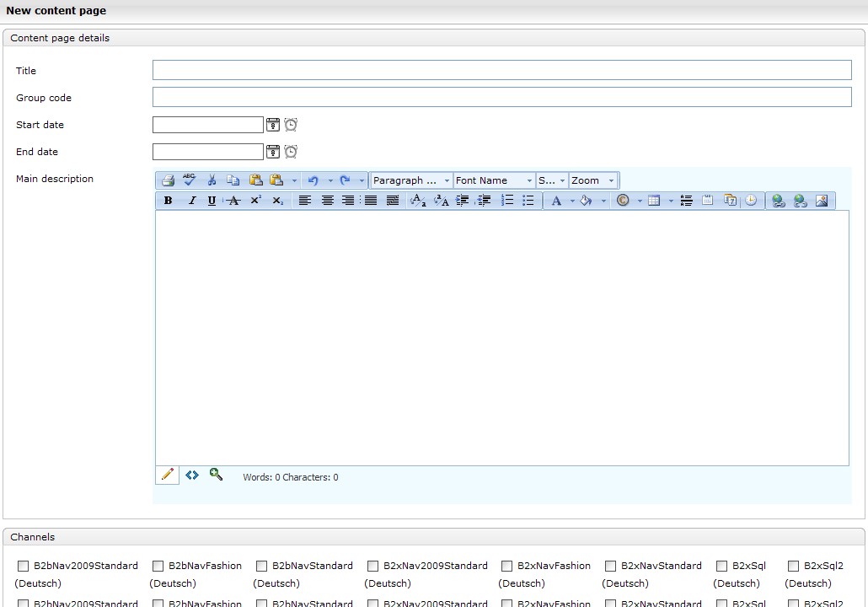Check B2xNavFashion (Deutsch) channel
The width and height of the screenshot is (868, 607).
(x=506, y=566)
